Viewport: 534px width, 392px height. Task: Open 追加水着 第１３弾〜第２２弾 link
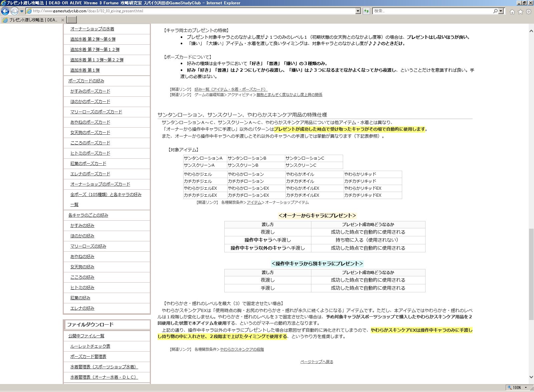pyautogui.click(x=97, y=60)
